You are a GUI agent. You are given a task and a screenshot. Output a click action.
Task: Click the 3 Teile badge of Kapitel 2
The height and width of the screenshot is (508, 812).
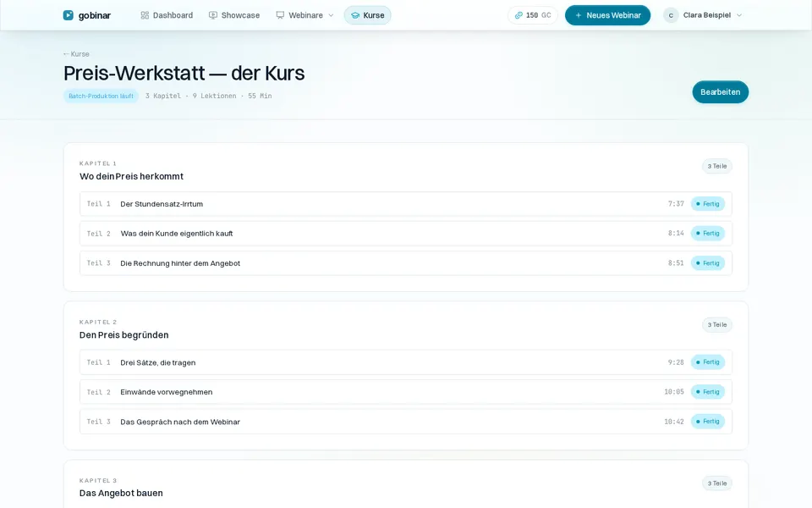pos(717,325)
